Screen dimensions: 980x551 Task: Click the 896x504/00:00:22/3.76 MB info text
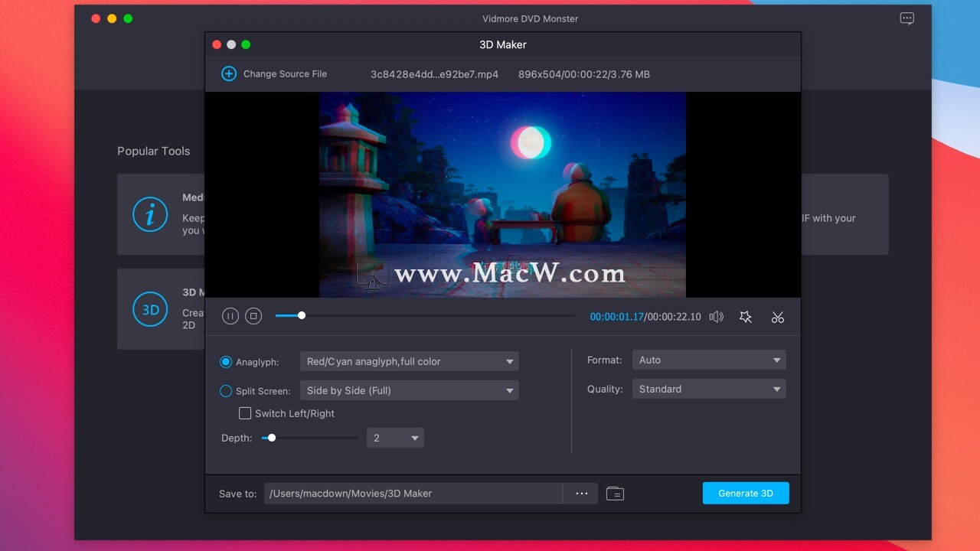(x=584, y=74)
